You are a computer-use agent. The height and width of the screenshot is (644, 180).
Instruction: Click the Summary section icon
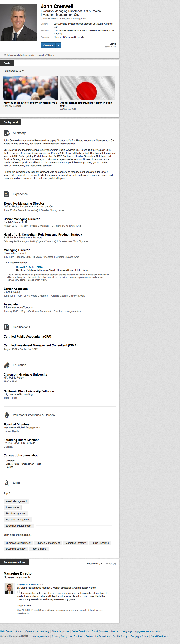(x=7, y=133)
